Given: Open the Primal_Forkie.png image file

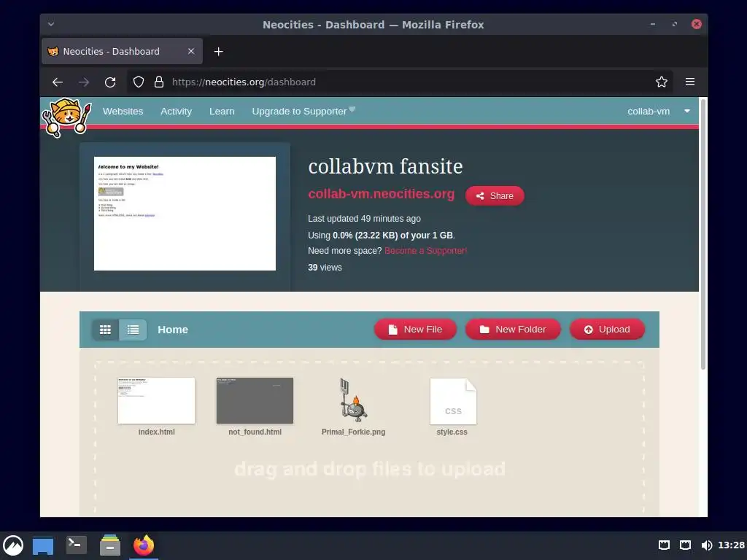Looking at the screenshot, I should coord(354,400).
